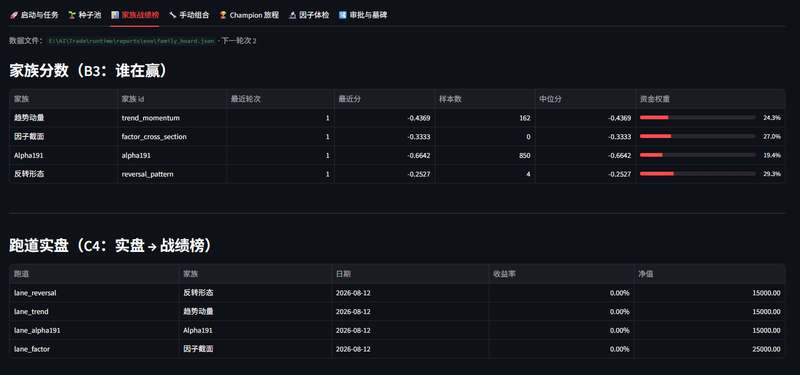Select the Alpha191 family cell in scores table
This screenshot has height=375, width=800.
coord(63,156)
